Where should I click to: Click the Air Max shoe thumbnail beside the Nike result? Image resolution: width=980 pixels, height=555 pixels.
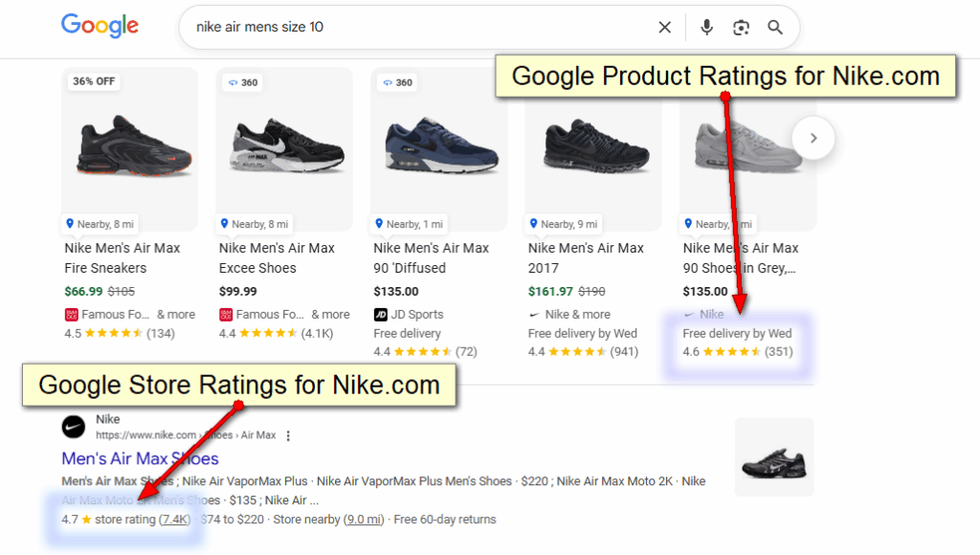(773, 456)
